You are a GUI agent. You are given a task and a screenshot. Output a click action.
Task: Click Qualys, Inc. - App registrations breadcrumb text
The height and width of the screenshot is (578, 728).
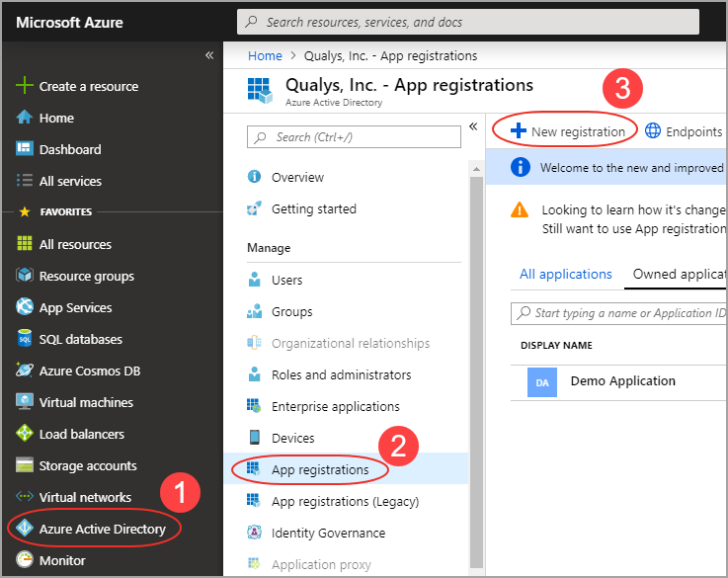click(390, 55)
